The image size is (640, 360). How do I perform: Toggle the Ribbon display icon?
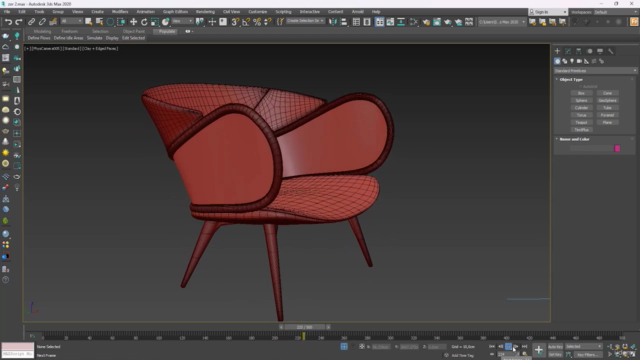(x=380, y=22)
